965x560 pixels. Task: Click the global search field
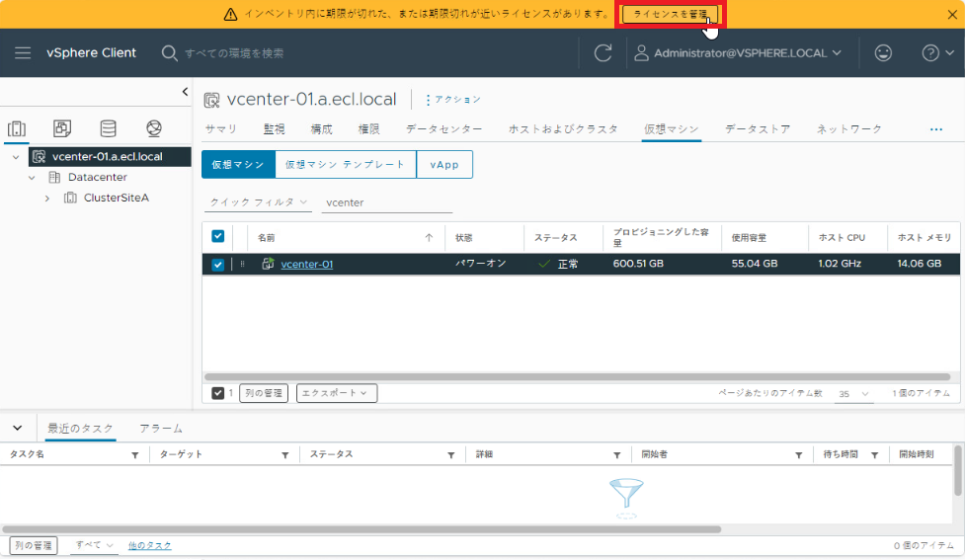[234, 53]
